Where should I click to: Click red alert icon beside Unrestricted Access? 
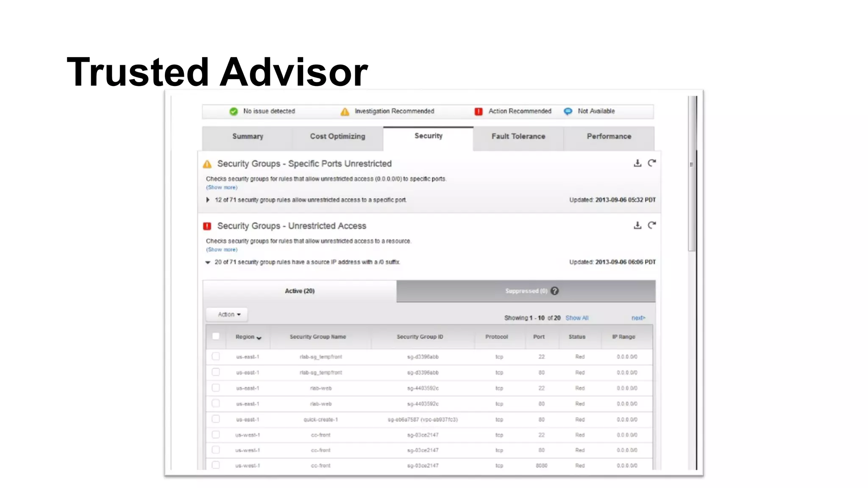207,226
